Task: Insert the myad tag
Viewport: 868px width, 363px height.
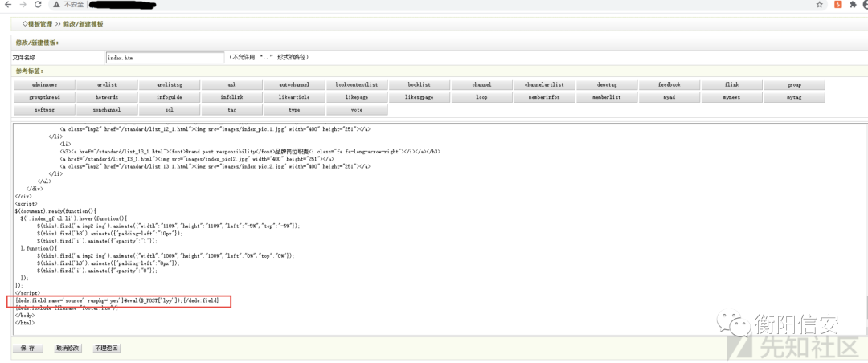Action: tap(669, 97)
